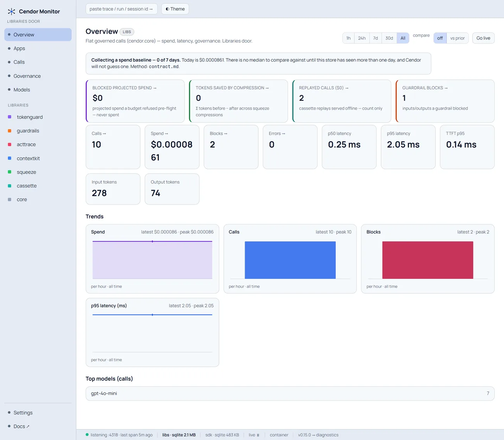Viewport: 504px width, 440px height.
Task: Click the Go live button
Action: [x=483, y=38]
